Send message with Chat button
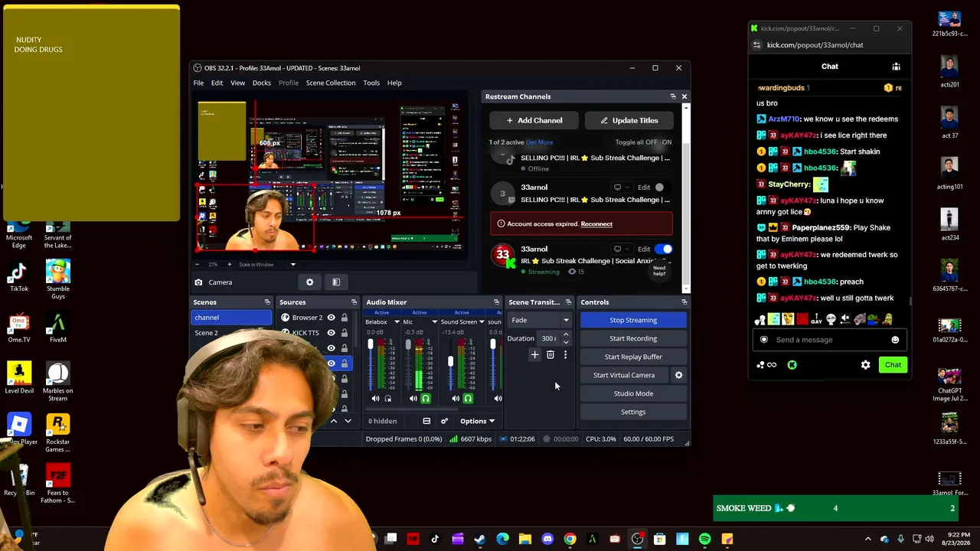This screenshot has width=980, height=551. tap(893, 365)
